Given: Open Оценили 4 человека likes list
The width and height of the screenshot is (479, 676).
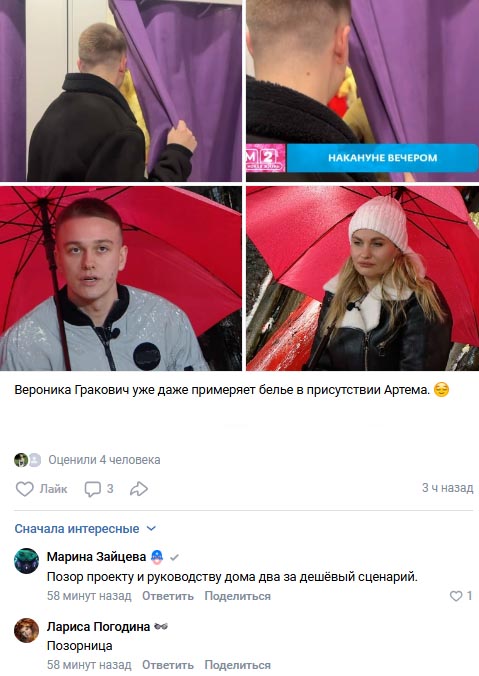Looking at the screenshot, I should point(104,460).
